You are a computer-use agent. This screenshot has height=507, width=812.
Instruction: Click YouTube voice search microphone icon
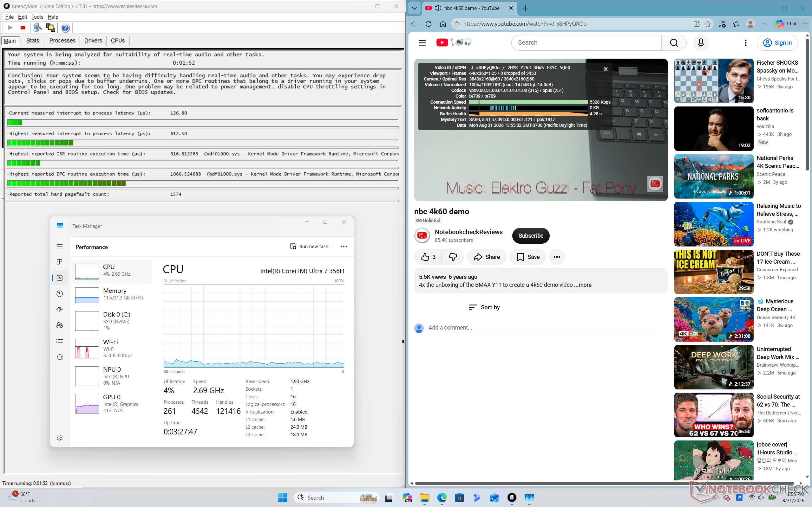coord(701,42)
